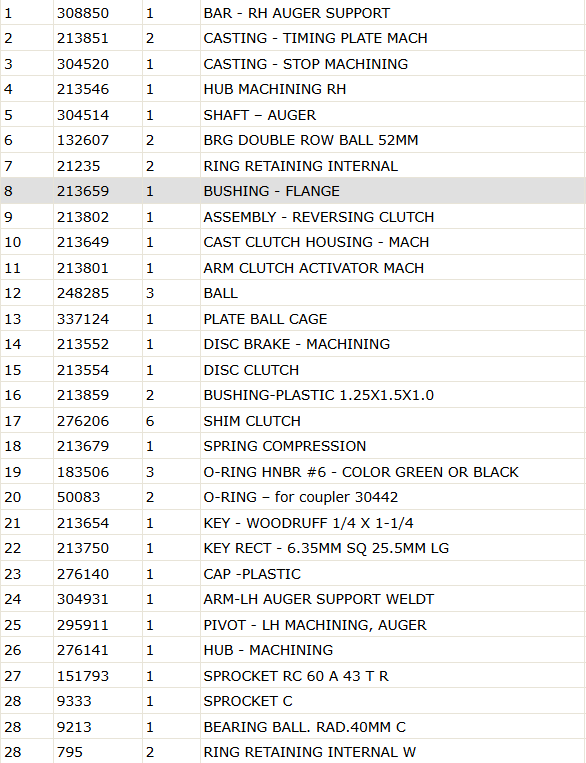This screenshot has height=763, width=586.
Task: Click part number 276140 CAP -PLASTIC
Action: click(x=83, y=574)
